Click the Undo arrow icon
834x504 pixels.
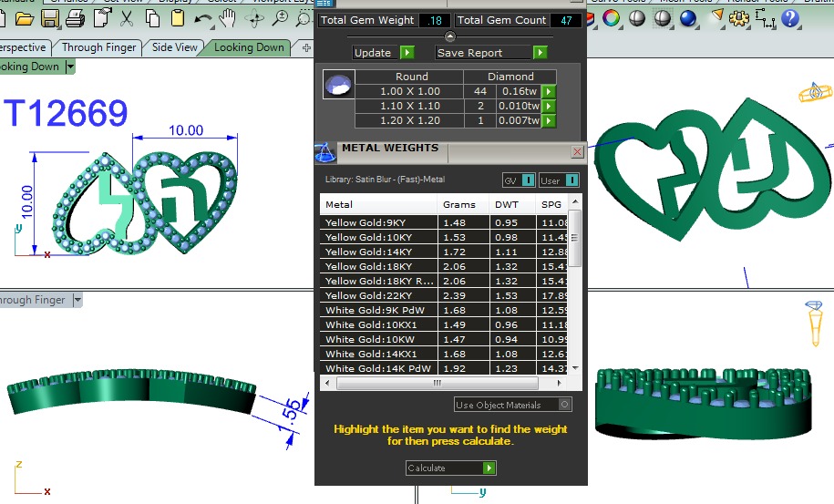202,18
